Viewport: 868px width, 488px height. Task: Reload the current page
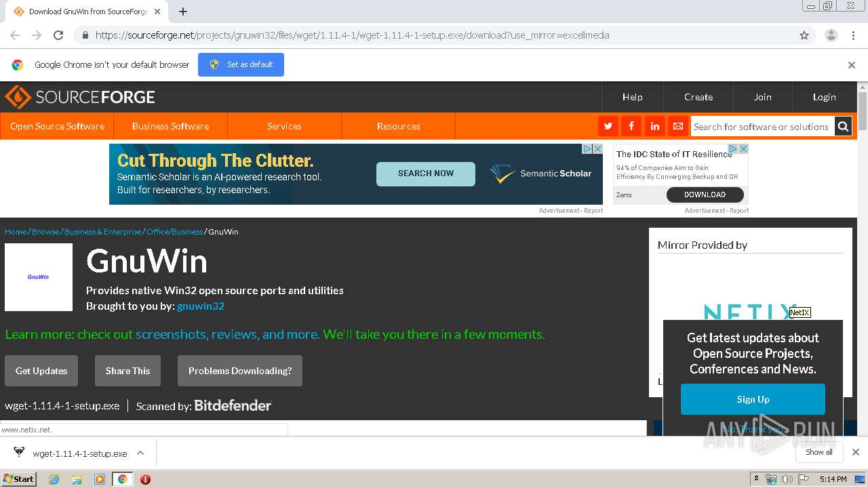[58, 35]
